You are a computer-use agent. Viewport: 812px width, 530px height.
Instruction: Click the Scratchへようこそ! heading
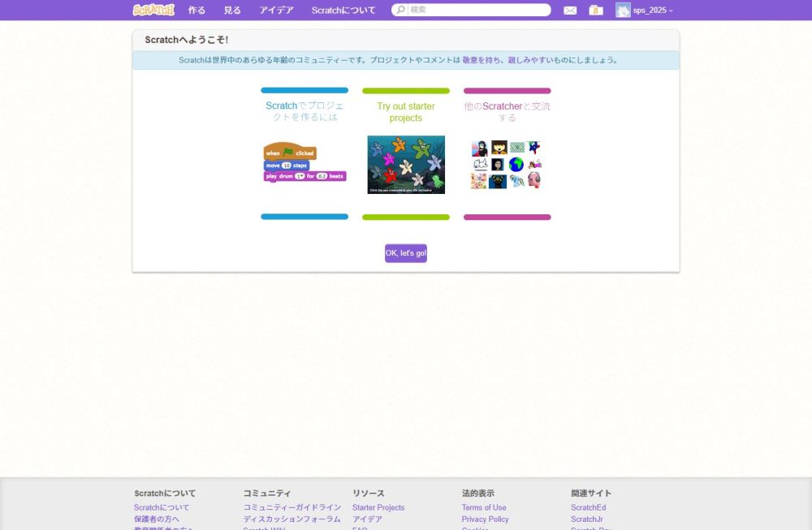(x=187, y=40)
